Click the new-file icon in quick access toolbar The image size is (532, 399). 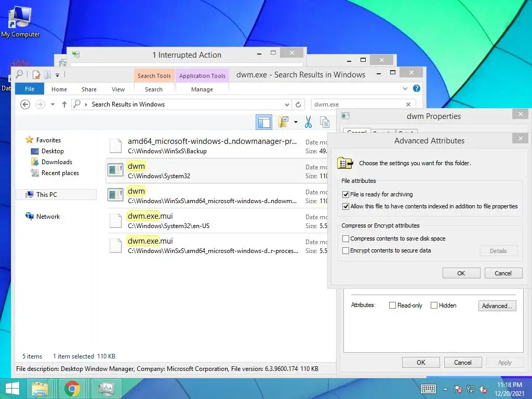pos(36,74)
